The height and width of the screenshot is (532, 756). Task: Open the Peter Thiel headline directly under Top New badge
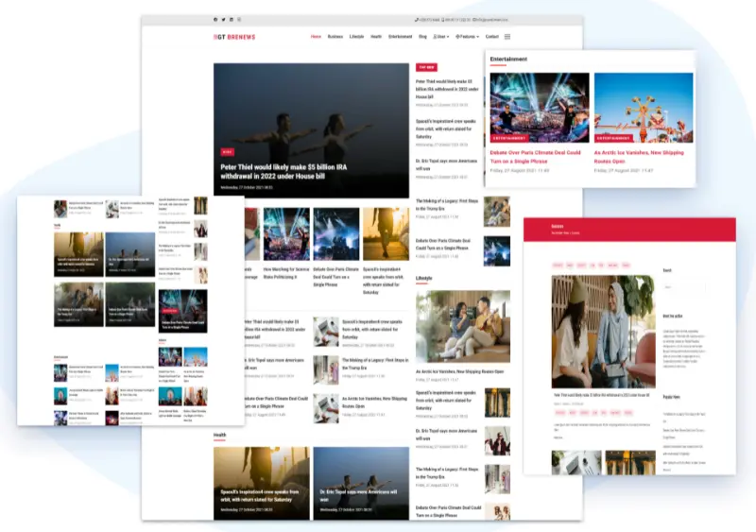(447, 89)
